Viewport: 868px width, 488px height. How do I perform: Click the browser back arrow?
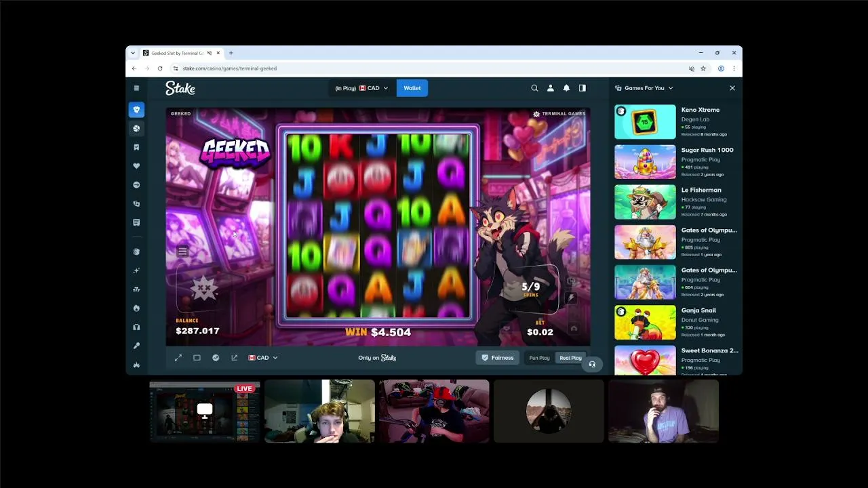point(134,68)
